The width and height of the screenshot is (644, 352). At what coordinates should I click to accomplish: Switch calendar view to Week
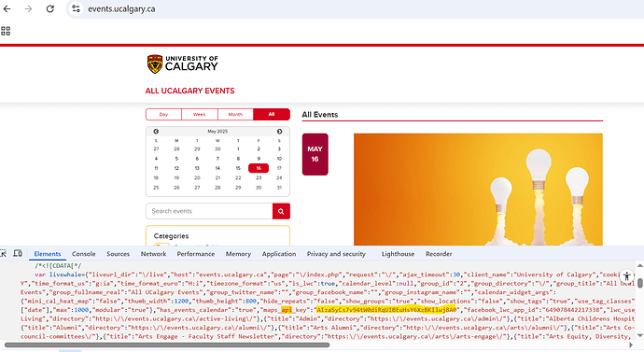pyautogui.click(x=199, y=114)
